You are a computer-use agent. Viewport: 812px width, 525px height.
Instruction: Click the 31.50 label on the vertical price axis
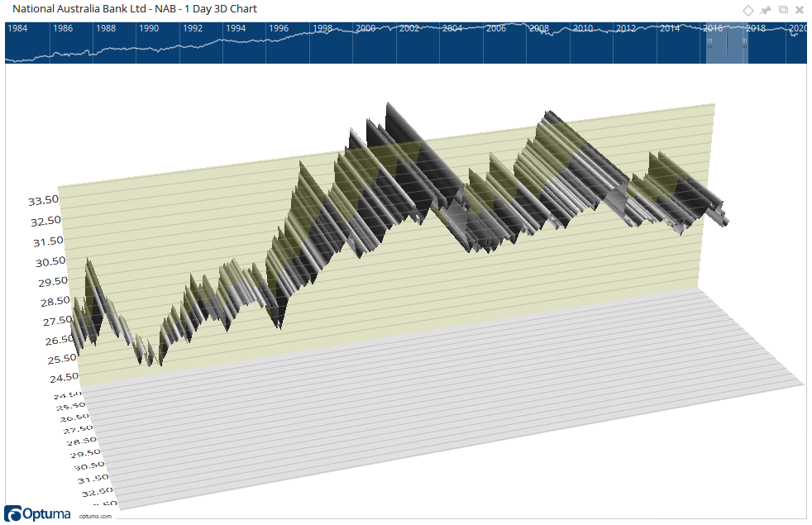click(48, 241)
